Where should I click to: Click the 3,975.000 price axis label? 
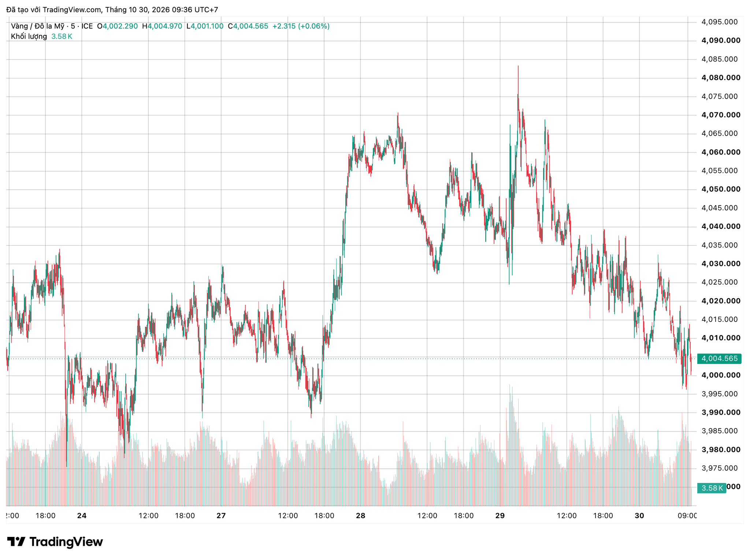(720, 468)
